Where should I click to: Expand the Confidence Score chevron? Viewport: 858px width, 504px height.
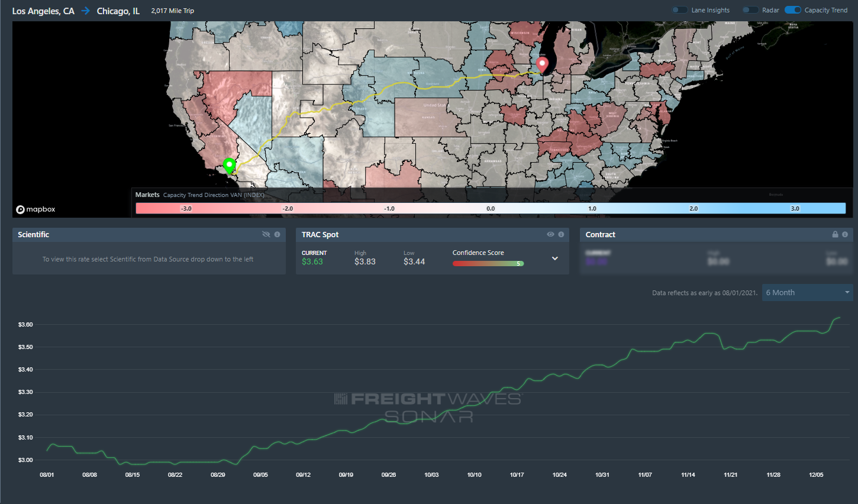point(555,259)
